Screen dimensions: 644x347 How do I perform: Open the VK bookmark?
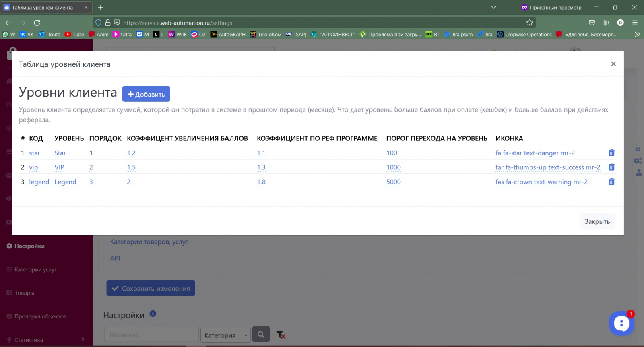pos(27,34)
